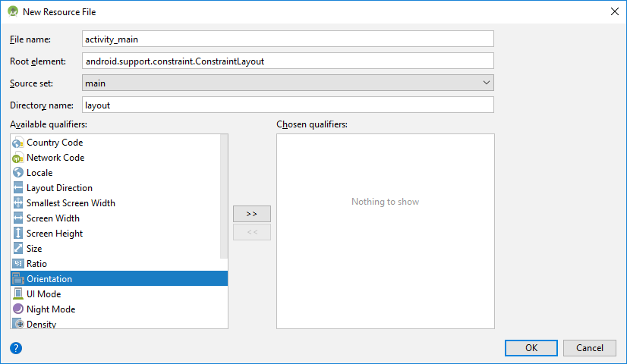
Task: Click the Night Mode moon icon
Action: pos(18,309)
